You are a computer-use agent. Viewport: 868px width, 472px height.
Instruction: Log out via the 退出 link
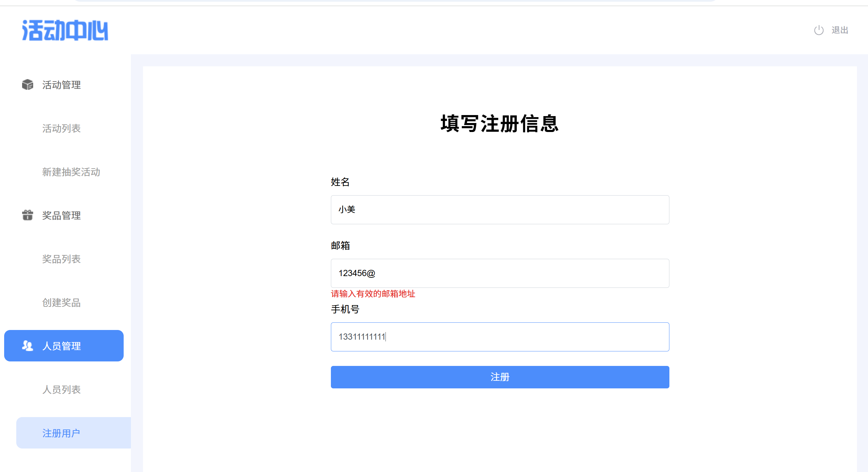pyautogui.click(x=840, y=30)
